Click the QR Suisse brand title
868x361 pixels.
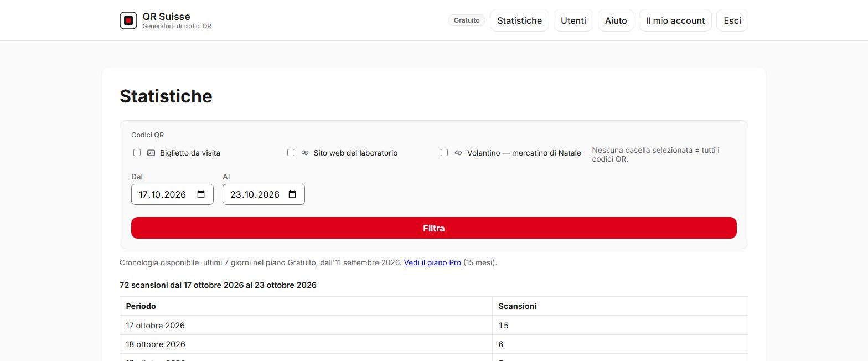tap(166, 17)
